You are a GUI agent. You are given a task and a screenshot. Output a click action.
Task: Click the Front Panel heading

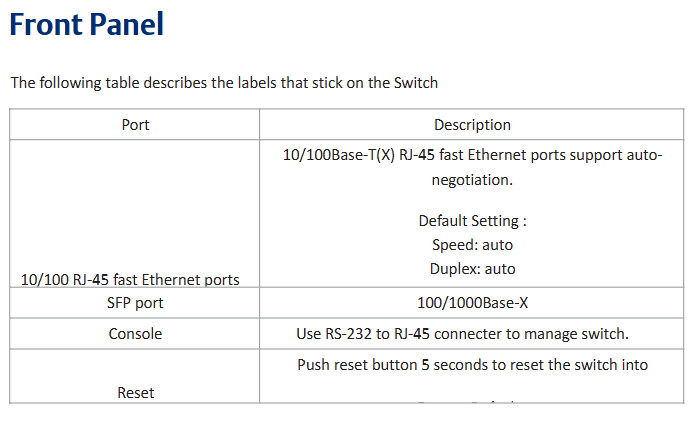pyautogui.click(x=86, y=25)
